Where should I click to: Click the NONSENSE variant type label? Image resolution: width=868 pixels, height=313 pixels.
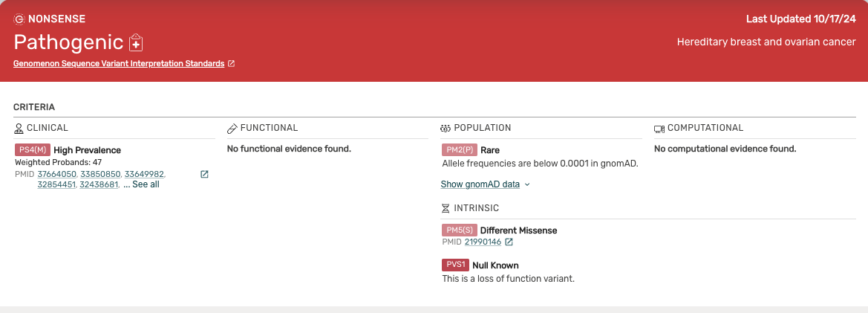point(56,19)
